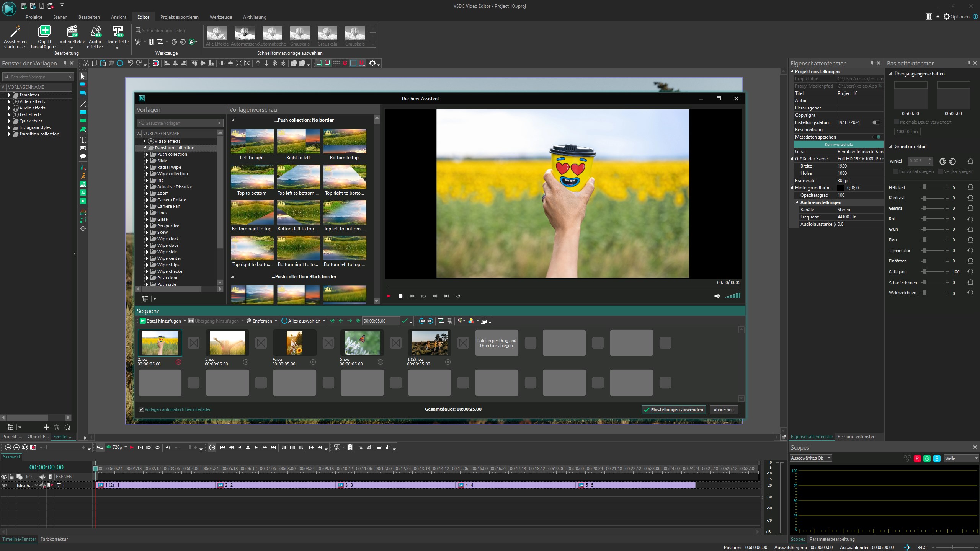Open the Szenen menu

pyautogui.click(x=60, y=17)
